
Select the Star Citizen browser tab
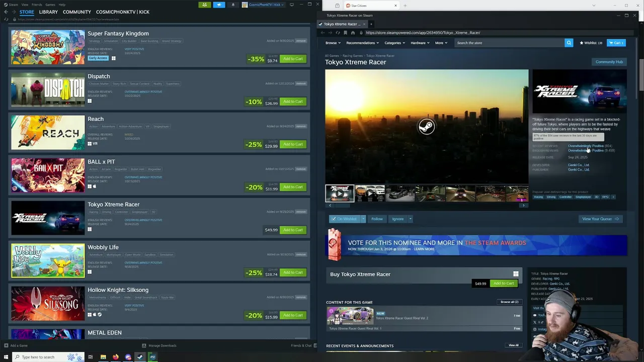(371, 6)
